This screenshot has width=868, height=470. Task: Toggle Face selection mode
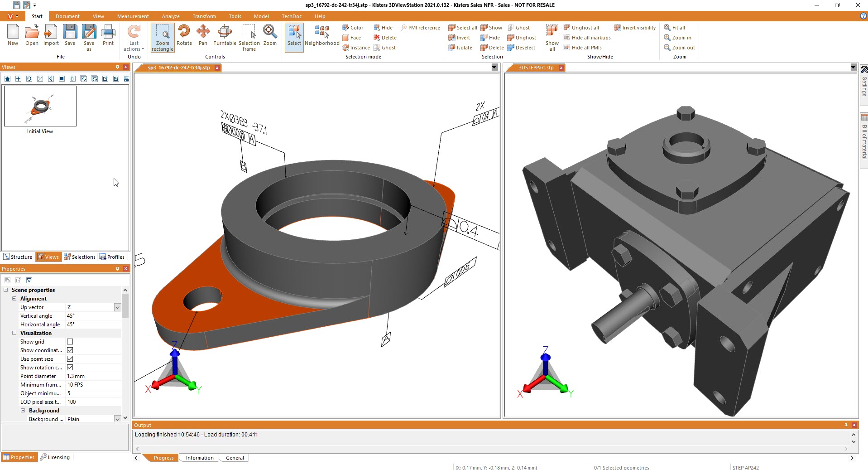click(352, 38)
